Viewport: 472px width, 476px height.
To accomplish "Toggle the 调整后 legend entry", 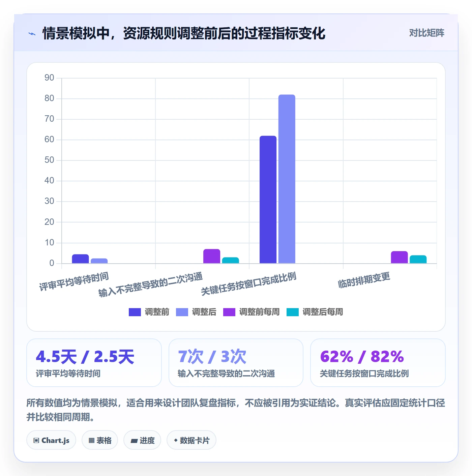I will [x=196, y=312].
